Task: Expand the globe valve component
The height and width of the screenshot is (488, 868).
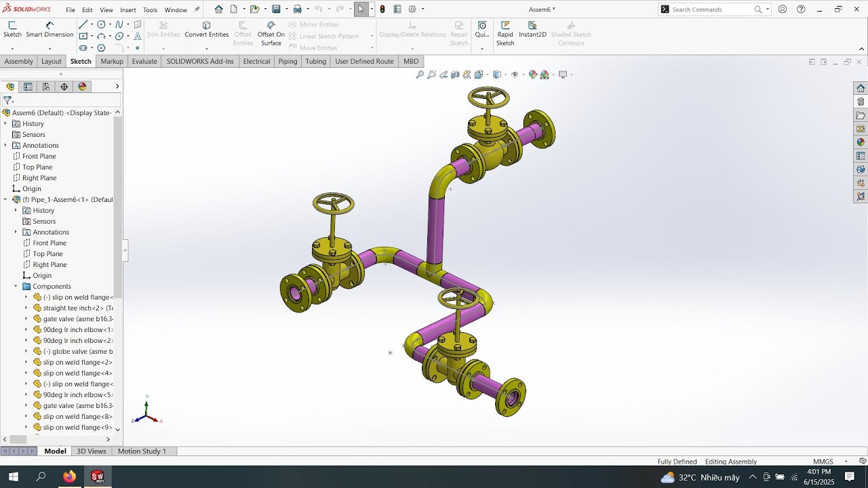Action: tap(26, 351)
